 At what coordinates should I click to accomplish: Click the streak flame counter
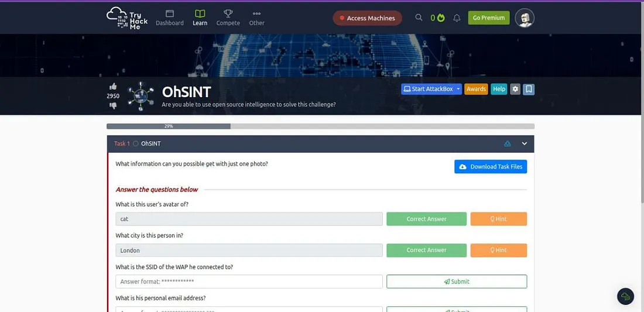pyautogui.click(x=437, y=18)
